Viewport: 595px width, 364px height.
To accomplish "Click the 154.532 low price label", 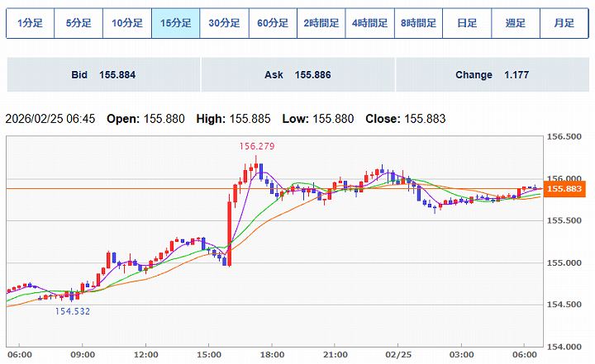I will [x=73, y=311].
